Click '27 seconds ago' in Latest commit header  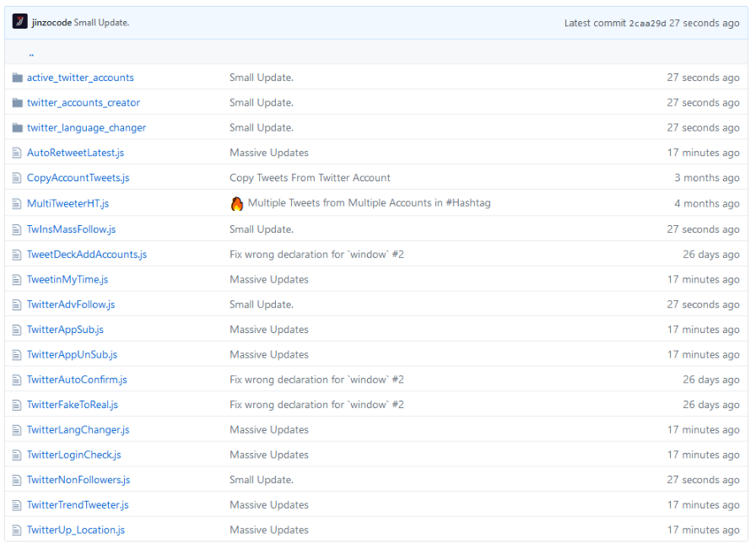(x=705, y=23)
